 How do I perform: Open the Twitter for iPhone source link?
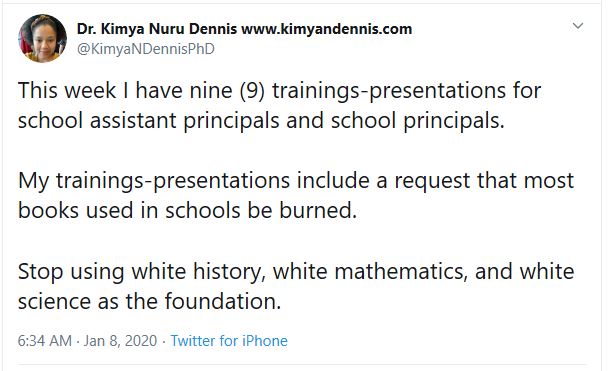[229, 341]
